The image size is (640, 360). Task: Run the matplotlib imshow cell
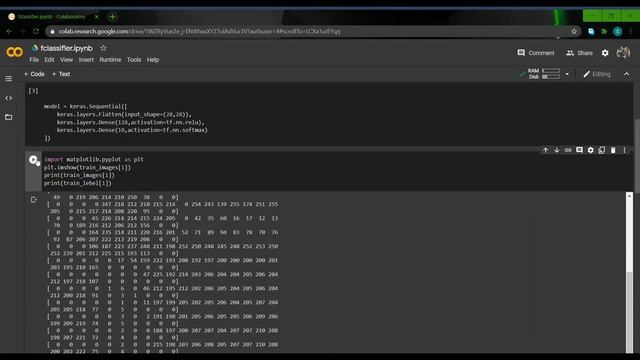(x=33, y=160)
